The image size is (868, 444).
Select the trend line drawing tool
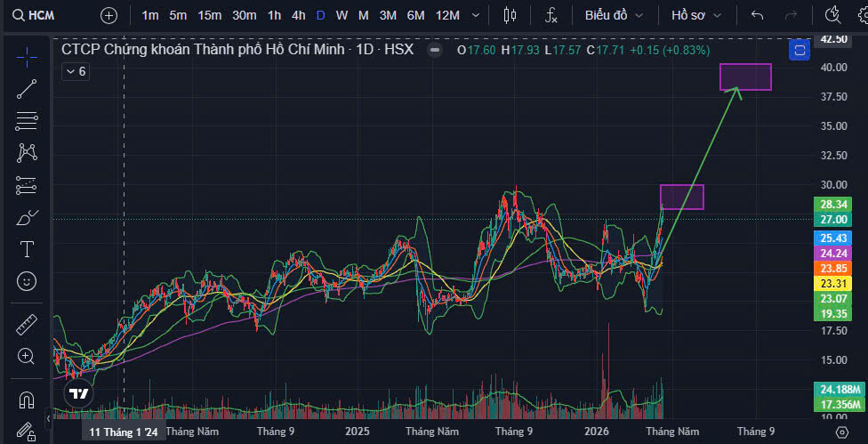click(27, 87)
